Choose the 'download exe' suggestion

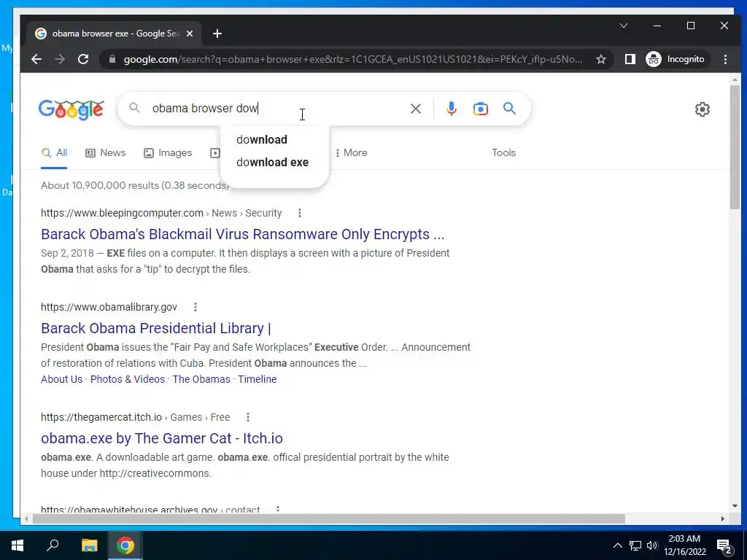[274, 163]
